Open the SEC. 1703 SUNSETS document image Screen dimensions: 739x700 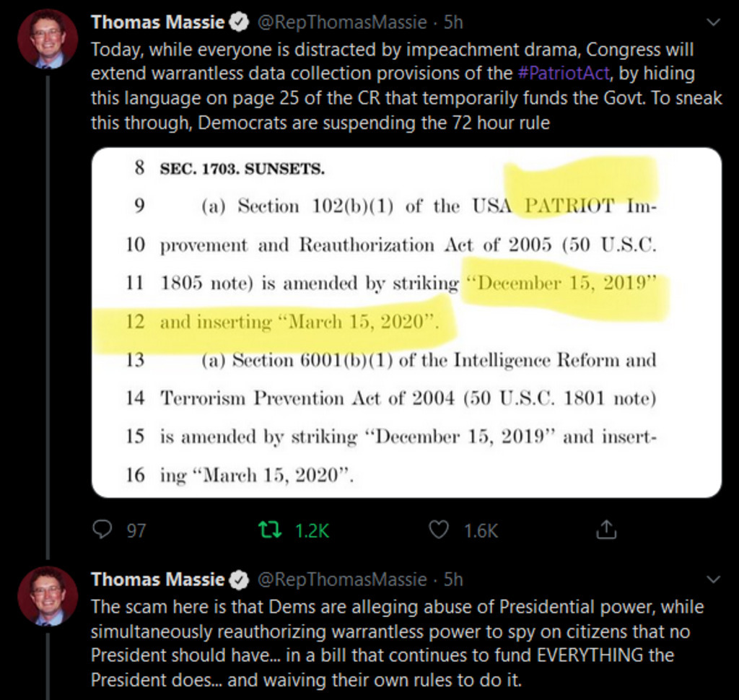click(406, 323)
